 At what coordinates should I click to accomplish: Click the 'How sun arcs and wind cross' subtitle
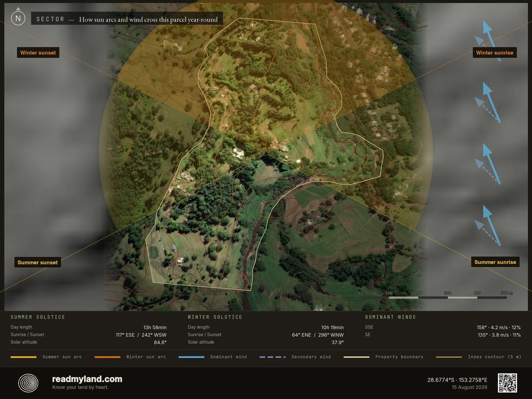point(148,20)
